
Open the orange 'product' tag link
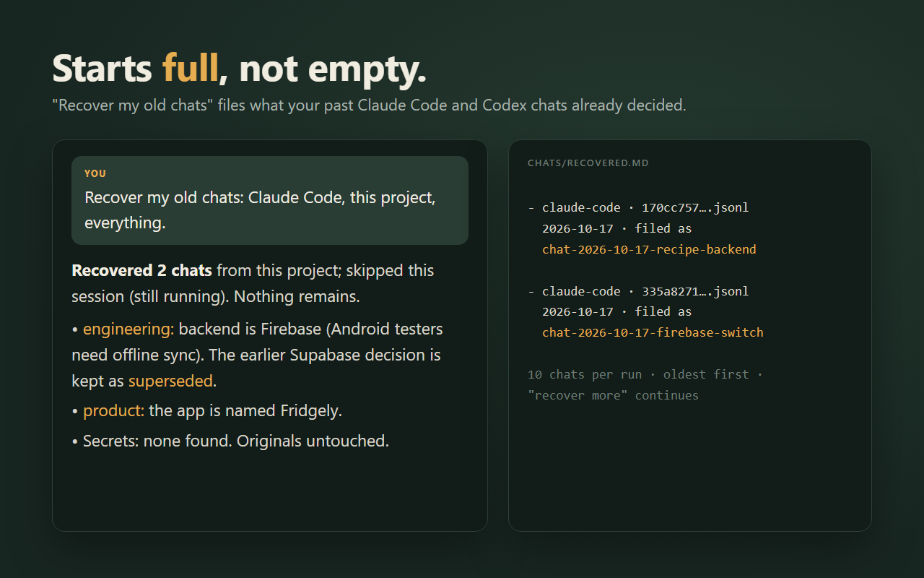[114, 410]
